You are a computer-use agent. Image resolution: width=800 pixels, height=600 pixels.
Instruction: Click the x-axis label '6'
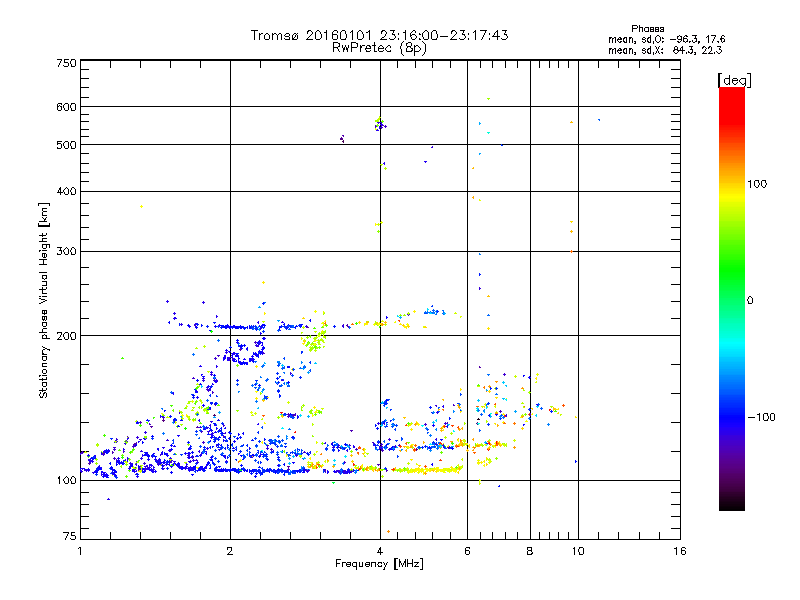[467, 551]
